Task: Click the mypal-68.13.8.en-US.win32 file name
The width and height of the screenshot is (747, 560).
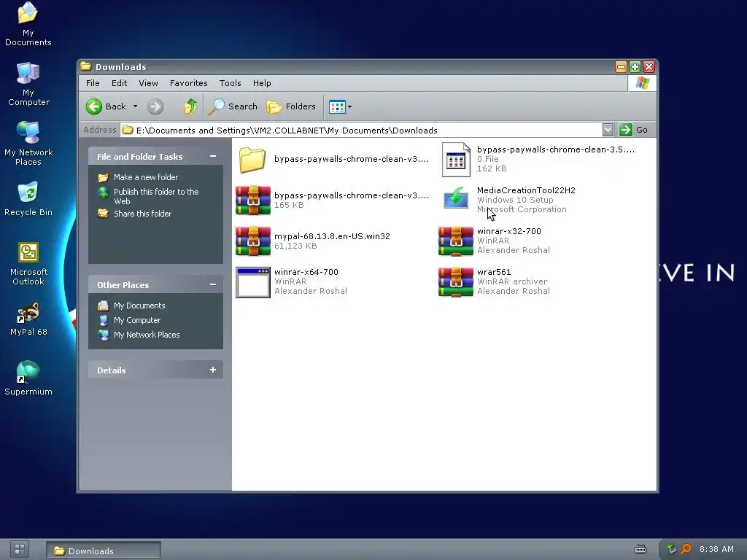Action: pos(332,236)
